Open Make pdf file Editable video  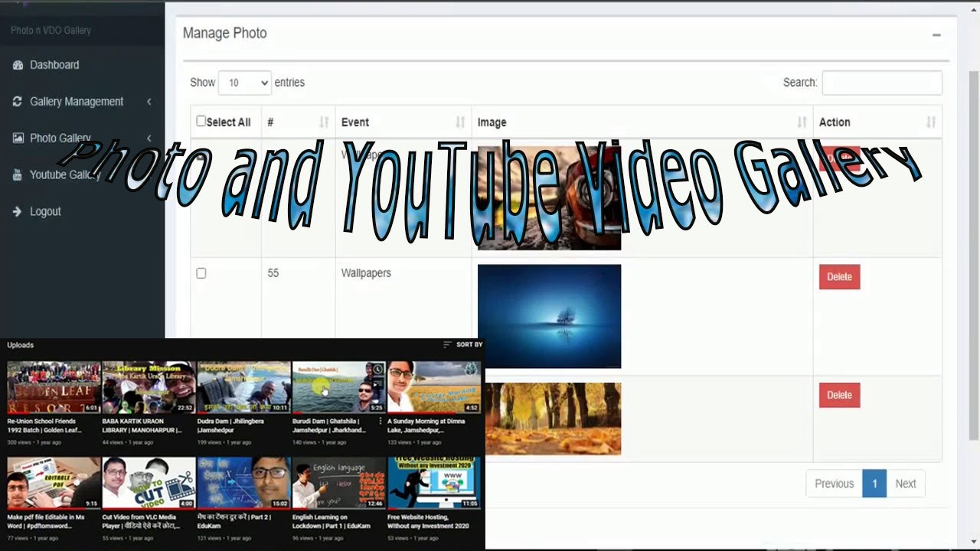pos(54,484)
